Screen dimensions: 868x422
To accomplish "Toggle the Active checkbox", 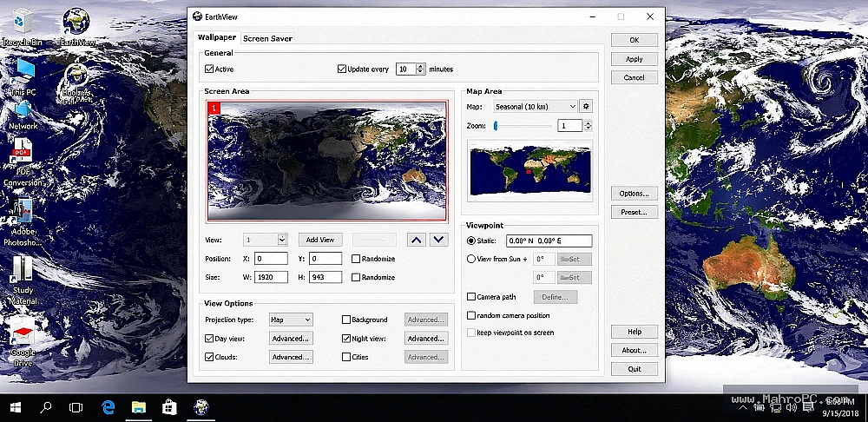I will 209,69.
